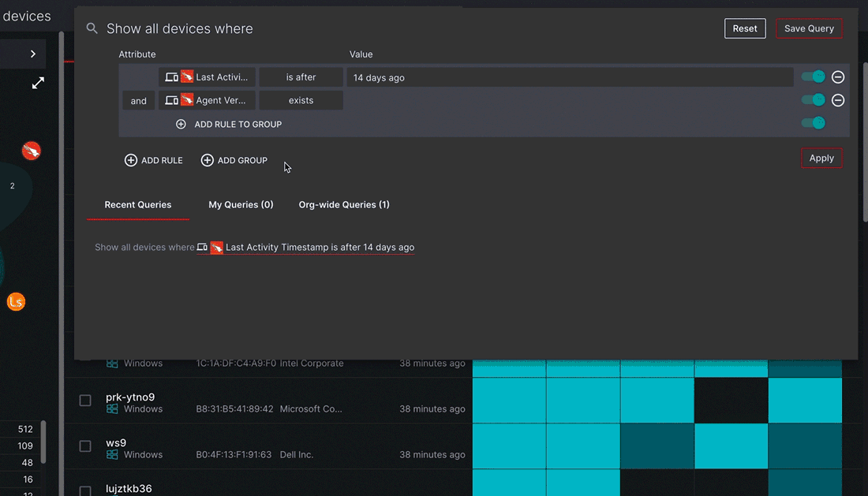
Task: Check the box for prk-ytno9
Action: pyautogui.click(x=85, y=401)
